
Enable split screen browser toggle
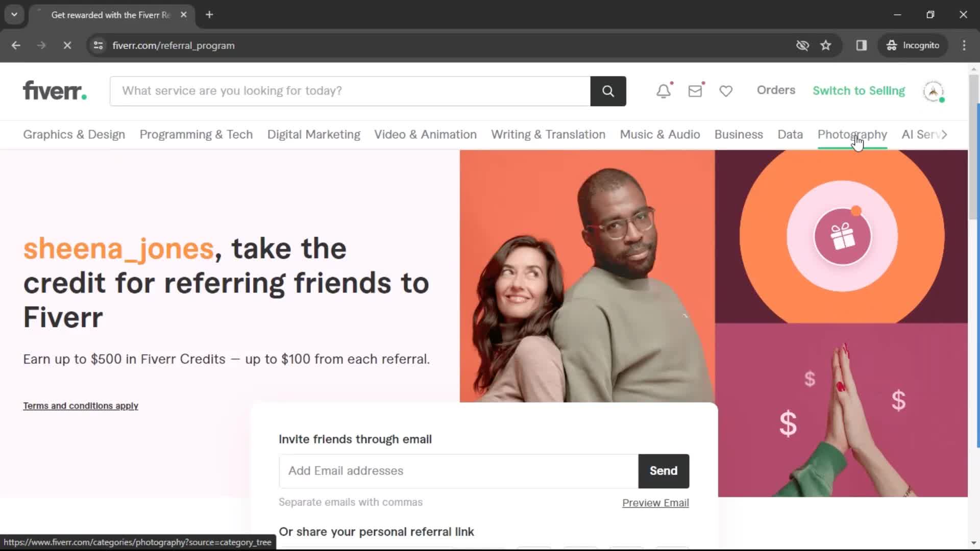pos(862,45)
